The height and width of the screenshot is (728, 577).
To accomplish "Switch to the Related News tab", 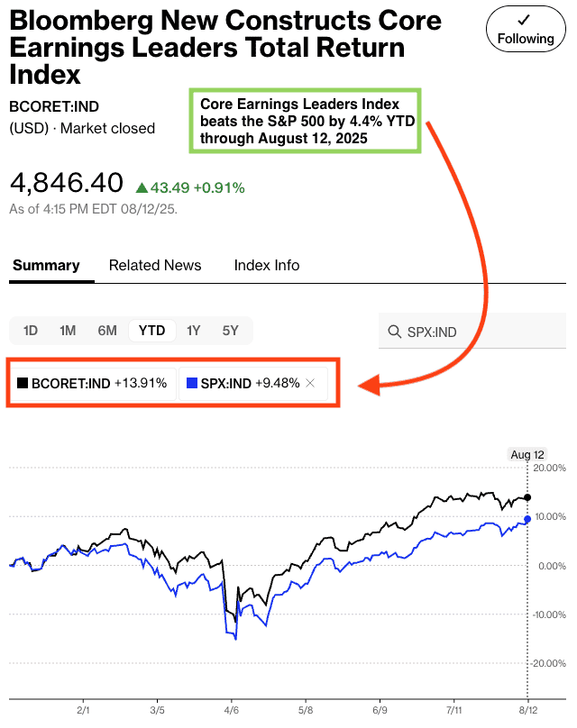I will click(155, 265).
